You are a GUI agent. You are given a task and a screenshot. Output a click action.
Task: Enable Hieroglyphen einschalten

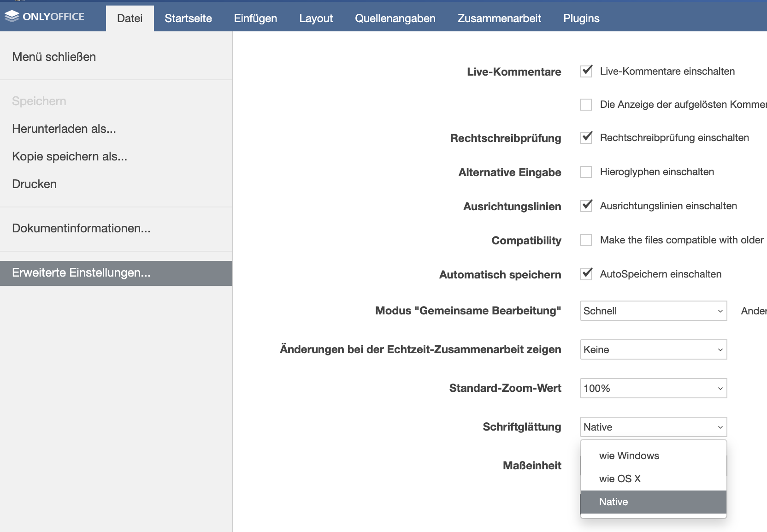pyautogui.click(x=585, y=171)
